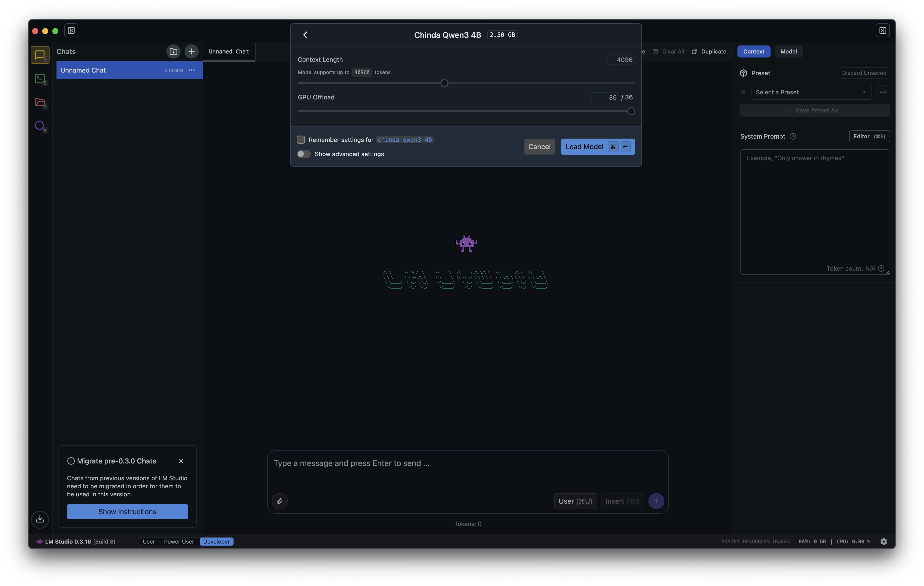Open the Select a Preset dropdown

tap(811, 92)
